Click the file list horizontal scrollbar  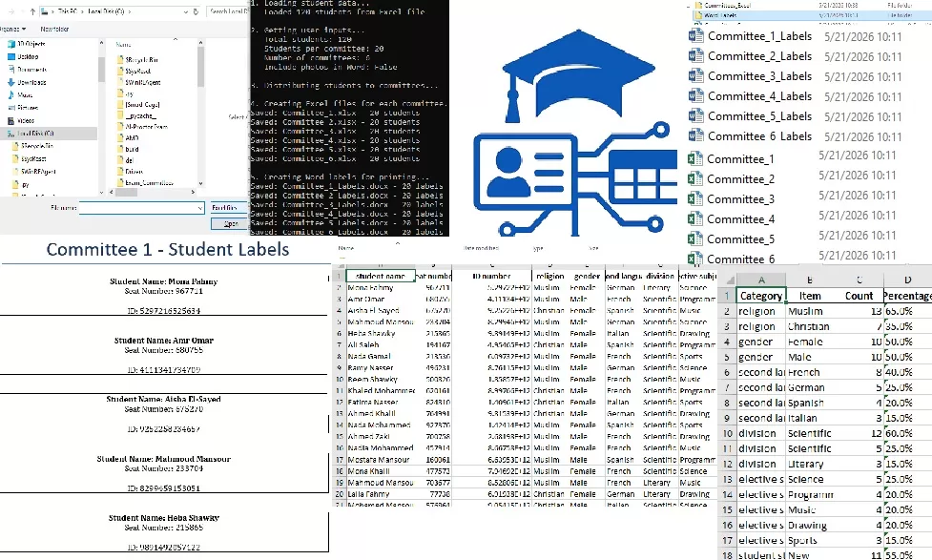153,192
